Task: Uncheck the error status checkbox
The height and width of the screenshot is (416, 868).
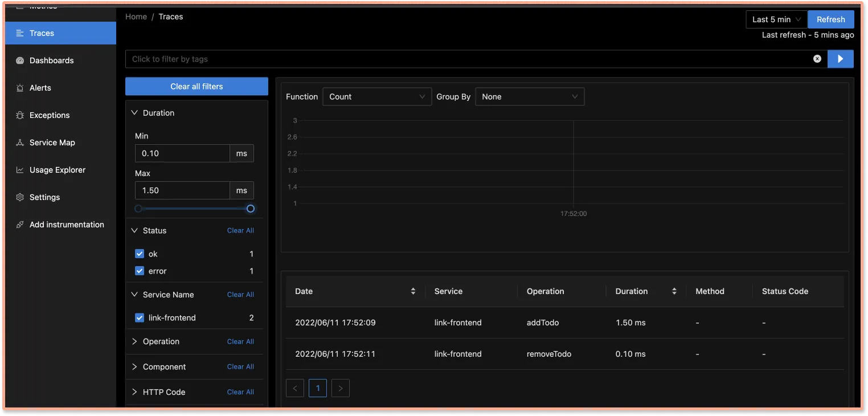Action: (140, 271)
